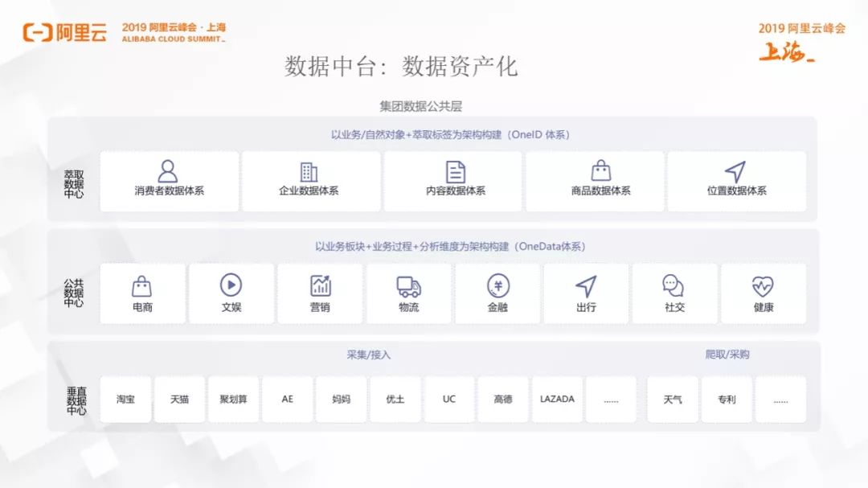The image size is (868, 488).
Task: Click the ellipsis card next to 专利
Action: point(780,399)
